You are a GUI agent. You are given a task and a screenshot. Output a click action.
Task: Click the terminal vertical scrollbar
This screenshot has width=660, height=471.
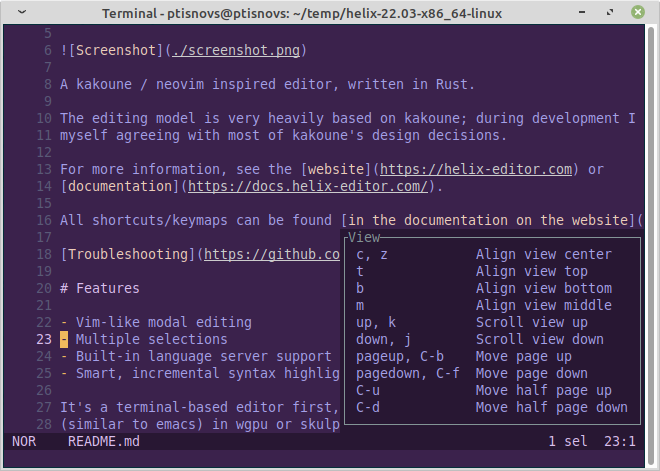(651, 244)
